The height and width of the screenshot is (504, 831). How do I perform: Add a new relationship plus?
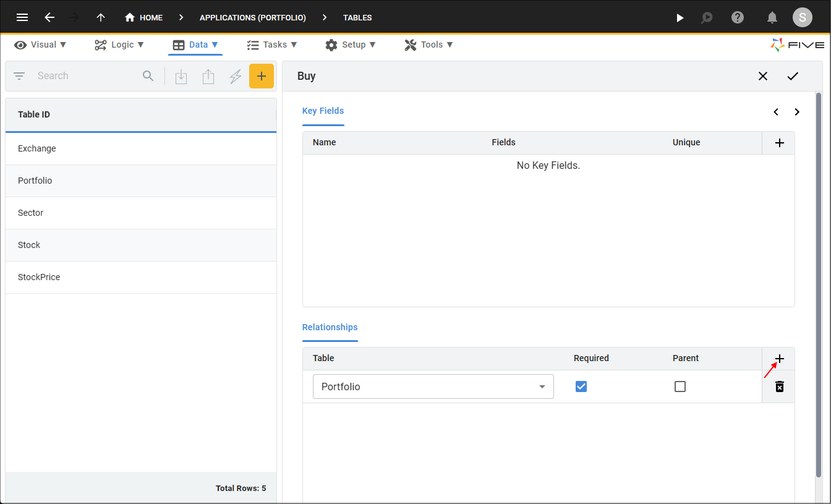[780, 359]
